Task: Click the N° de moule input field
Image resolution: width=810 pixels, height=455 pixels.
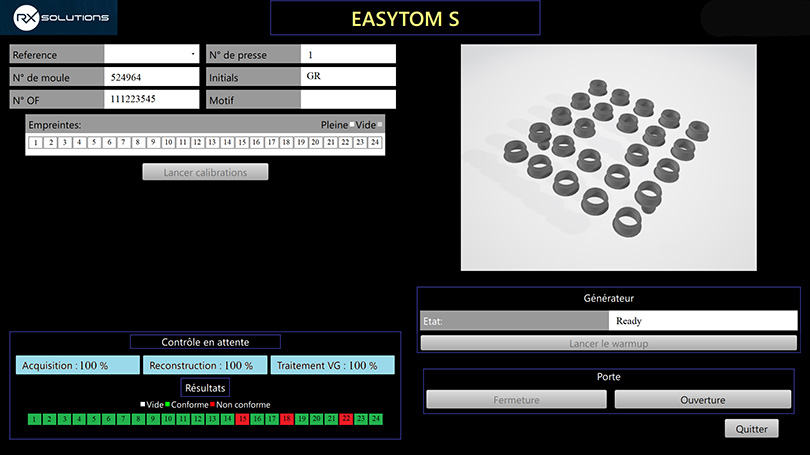Action: click(151, 77)
